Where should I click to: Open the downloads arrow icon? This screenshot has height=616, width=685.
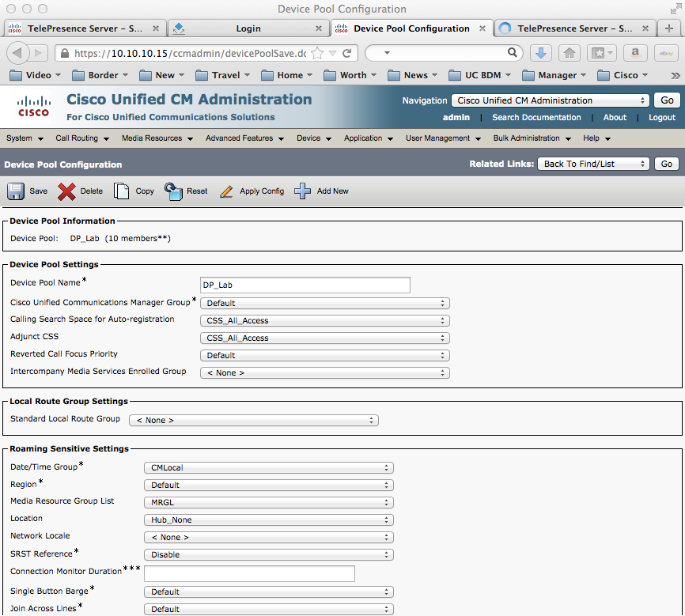541,53
